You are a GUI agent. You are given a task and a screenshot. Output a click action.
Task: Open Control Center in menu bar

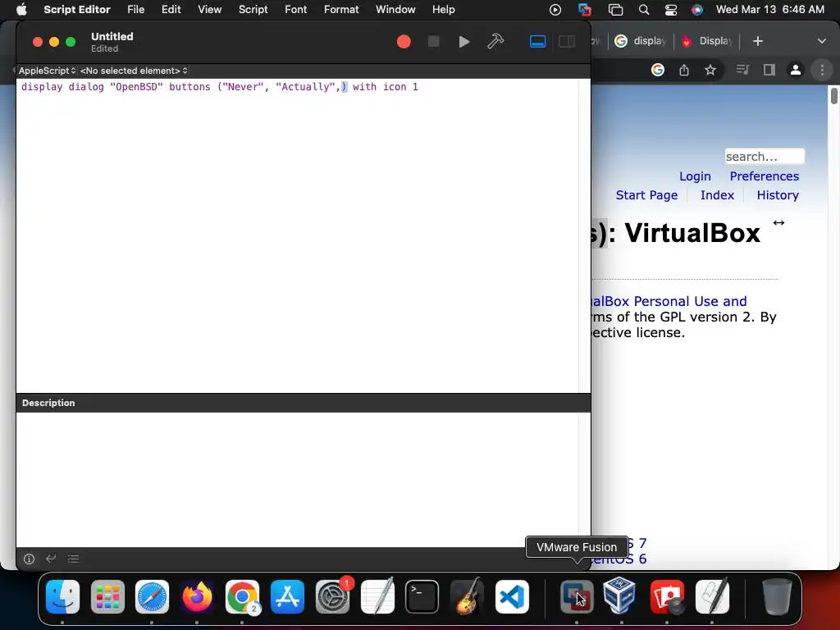pyautogui.click(x=671, y=10)
